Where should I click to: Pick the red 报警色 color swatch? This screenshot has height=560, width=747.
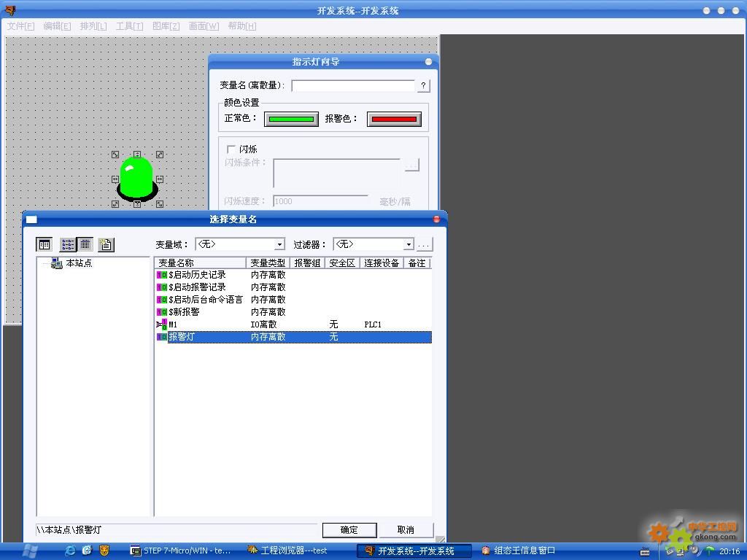[394, 119]
